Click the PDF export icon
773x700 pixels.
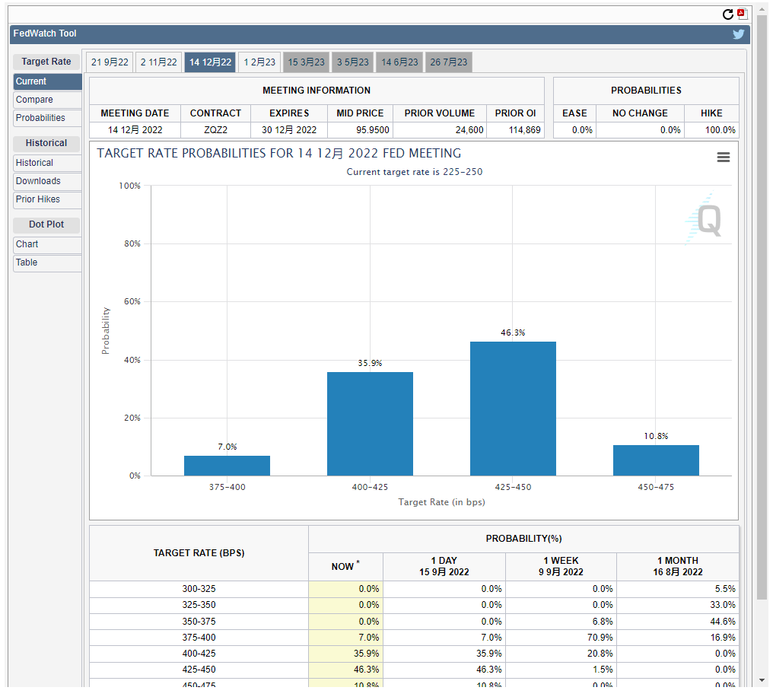(743, 14)
